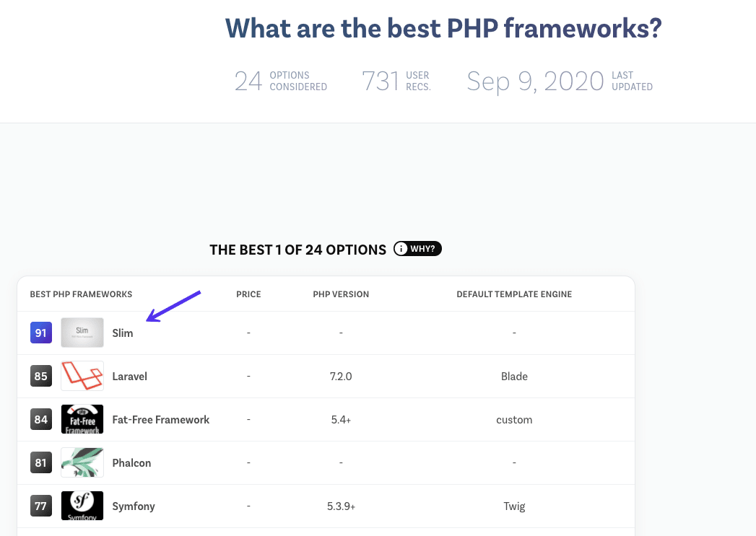Follow the Laravel framework link
756x536 pixels.
[129, 376]
